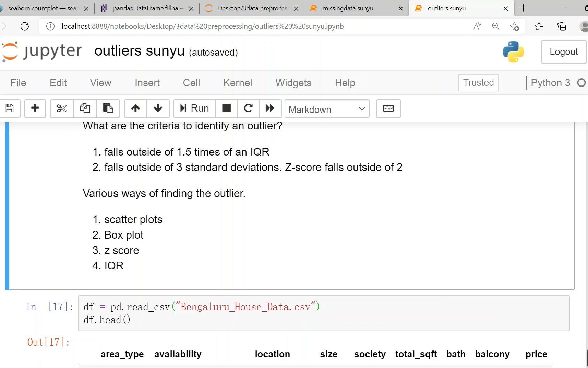Save the notebook
The height and width of the screenshot is (368, 588).
tap(9, 108)
